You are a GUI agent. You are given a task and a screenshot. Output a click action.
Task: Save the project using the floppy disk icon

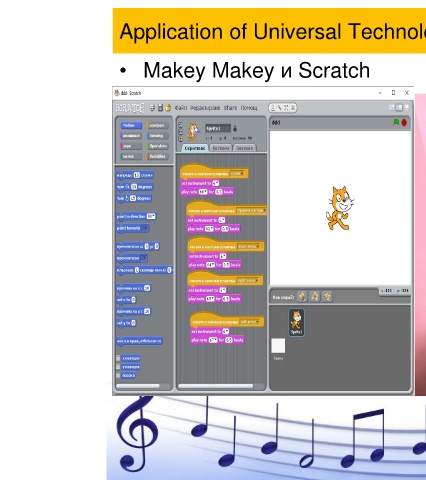pos(160,108)
